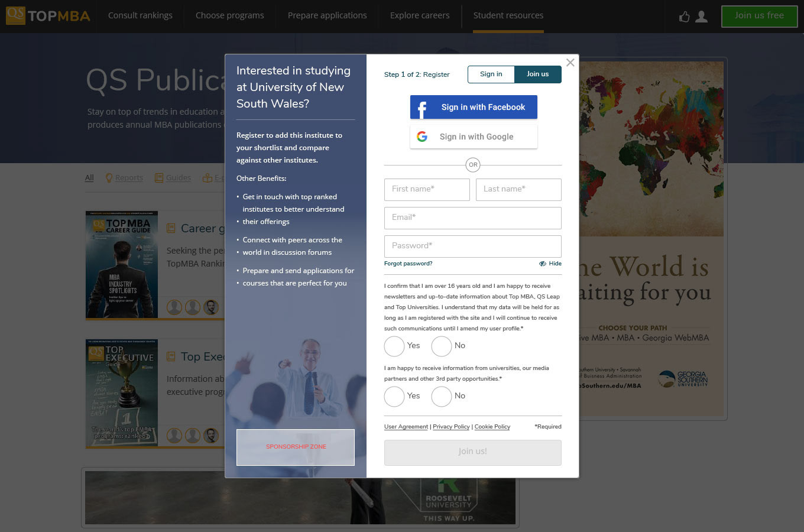Click the Google G logo icon

tap(422, 137)
